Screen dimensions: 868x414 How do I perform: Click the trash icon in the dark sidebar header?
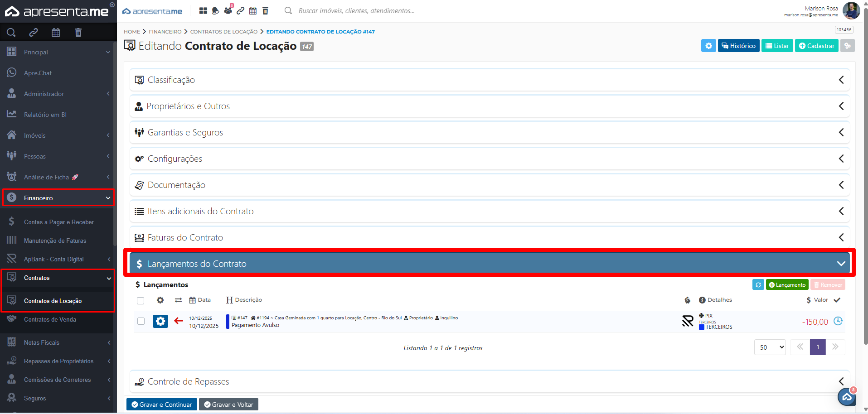click(x=78, y=32)
